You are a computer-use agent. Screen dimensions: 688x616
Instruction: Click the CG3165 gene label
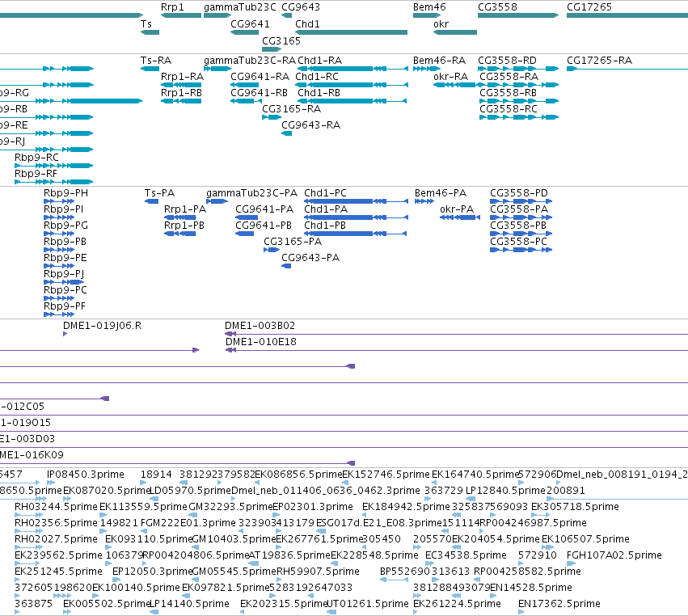coord(281,40)
